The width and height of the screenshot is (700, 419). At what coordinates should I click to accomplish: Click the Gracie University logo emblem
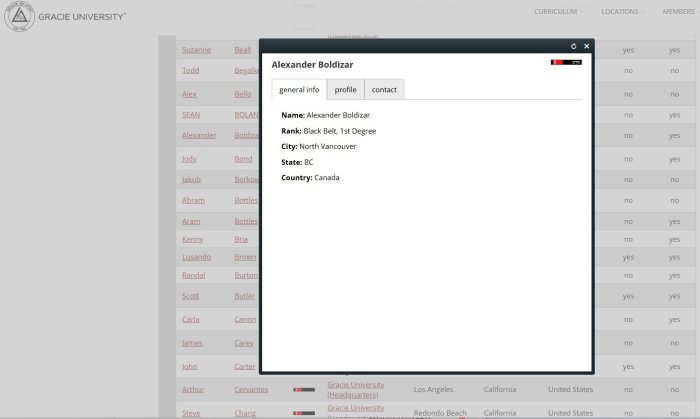(x=19, y=17)
